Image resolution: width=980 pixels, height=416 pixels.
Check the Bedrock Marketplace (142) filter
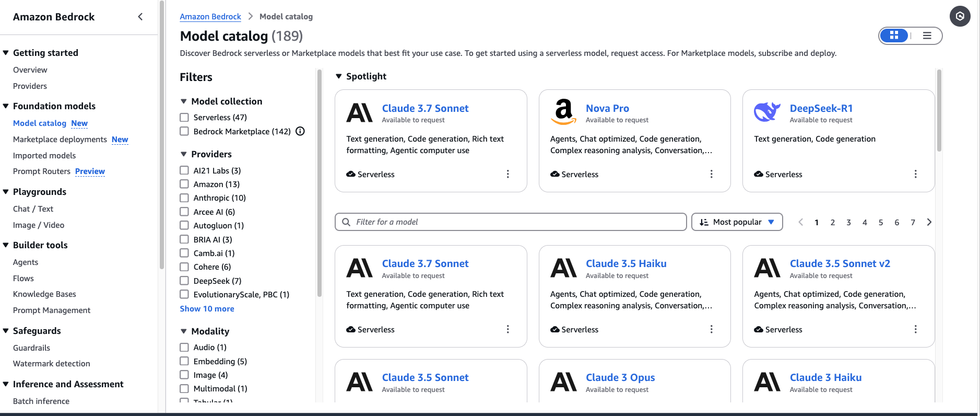tap(184, 131)
